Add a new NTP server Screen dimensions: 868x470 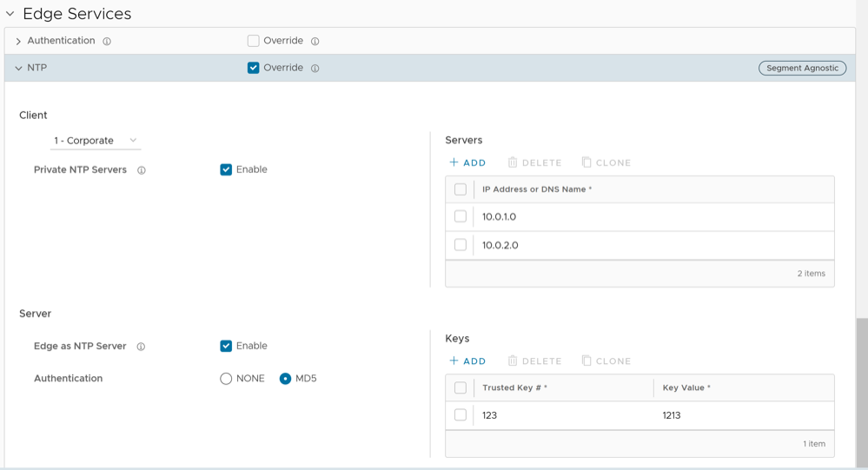467,162
